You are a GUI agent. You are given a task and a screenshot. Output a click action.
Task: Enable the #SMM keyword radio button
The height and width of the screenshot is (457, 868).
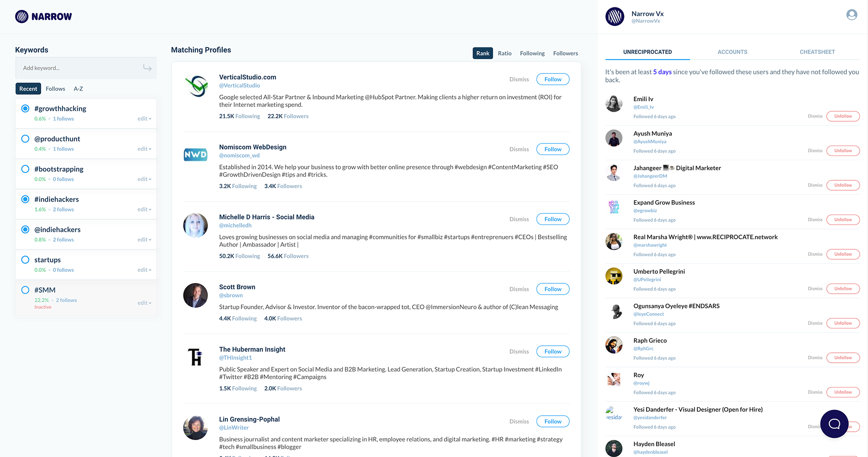pyautogui.click(x=25, y=290)
